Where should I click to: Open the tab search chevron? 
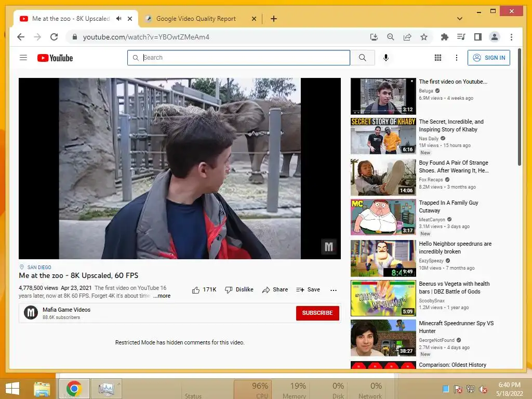[460, 19]
